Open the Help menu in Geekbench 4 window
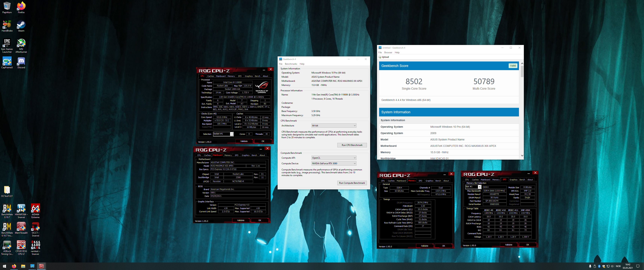Viewport: 644px width, 270px height. click(x=302, y=64)
